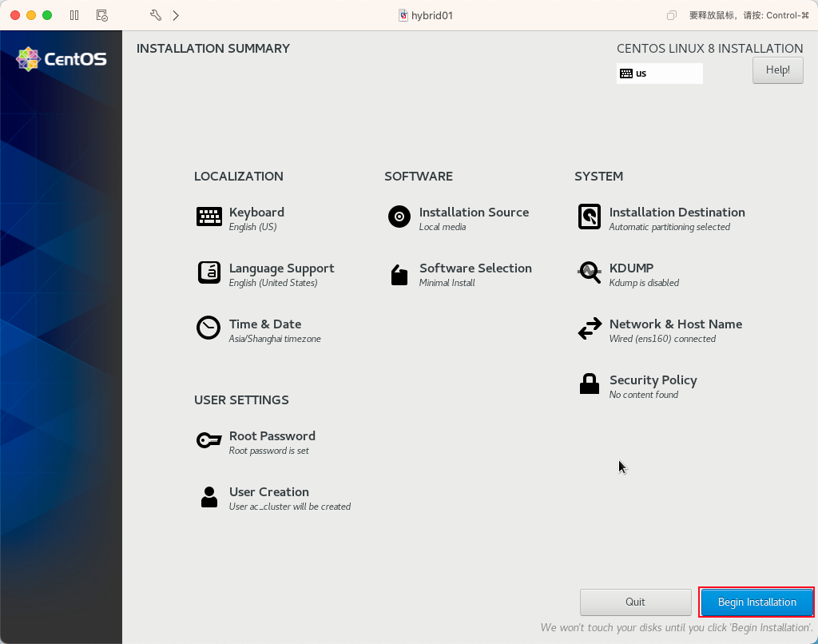Open the Software Selection package icon
The width and height of the screenshot is (818, 644).
click(399, 275)
